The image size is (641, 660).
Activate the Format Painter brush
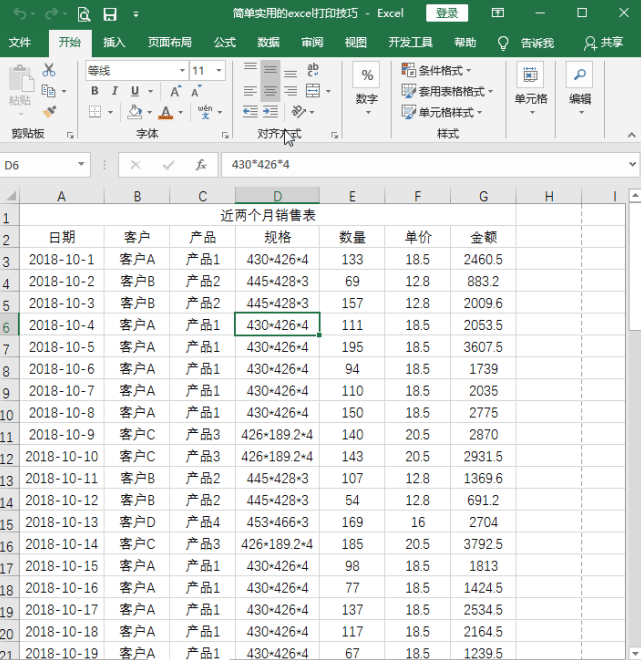[x=49, y=112]
